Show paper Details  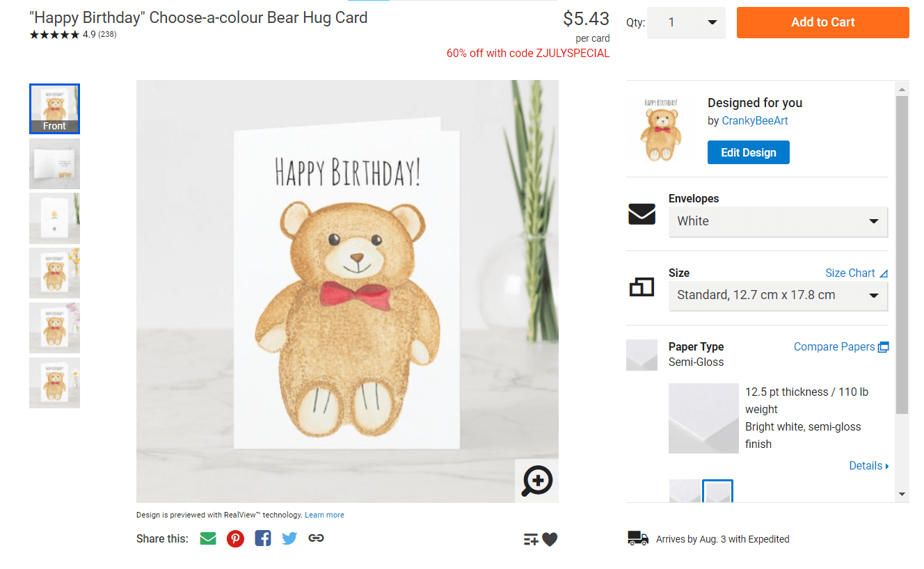[x=868, y=466]
